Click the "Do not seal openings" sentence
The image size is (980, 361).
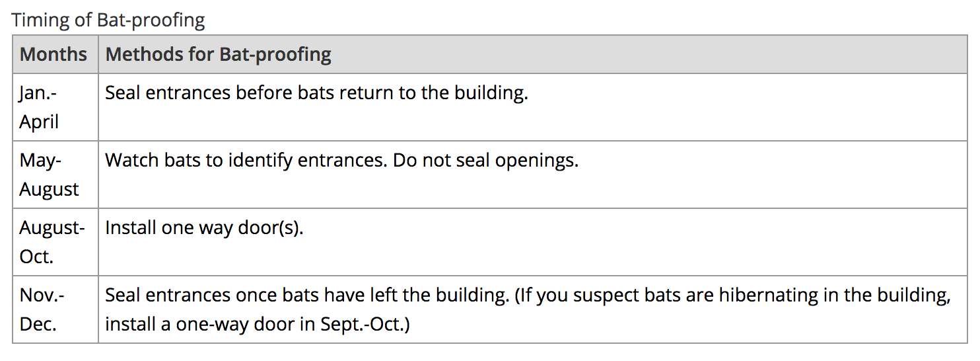[x=485, y=160]
